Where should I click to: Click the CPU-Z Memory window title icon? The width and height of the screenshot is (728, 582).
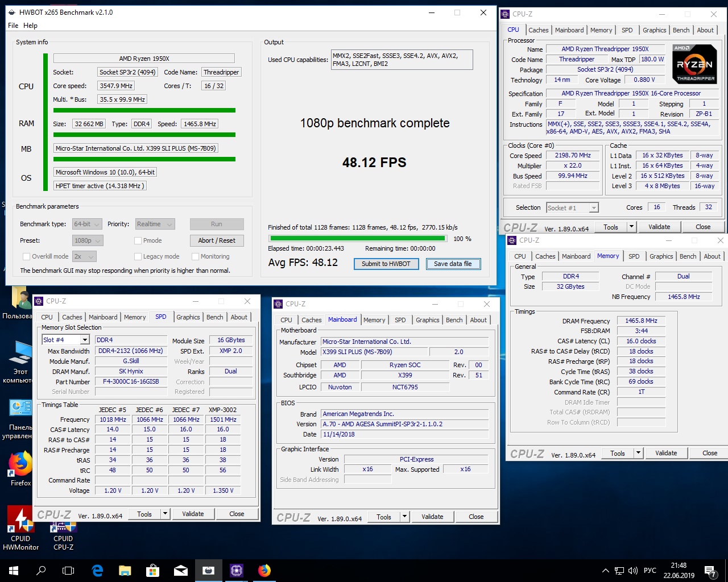pyautogui.click(x=512, y=240)
